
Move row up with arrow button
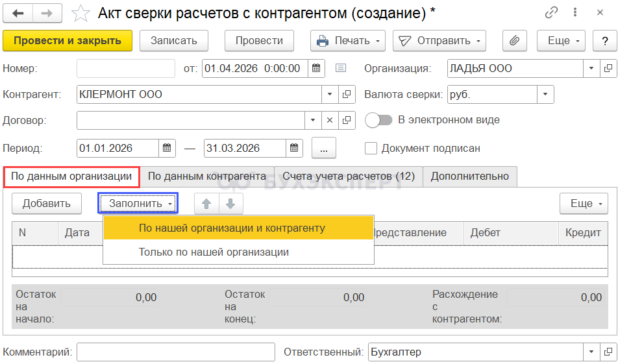point(207,204)
